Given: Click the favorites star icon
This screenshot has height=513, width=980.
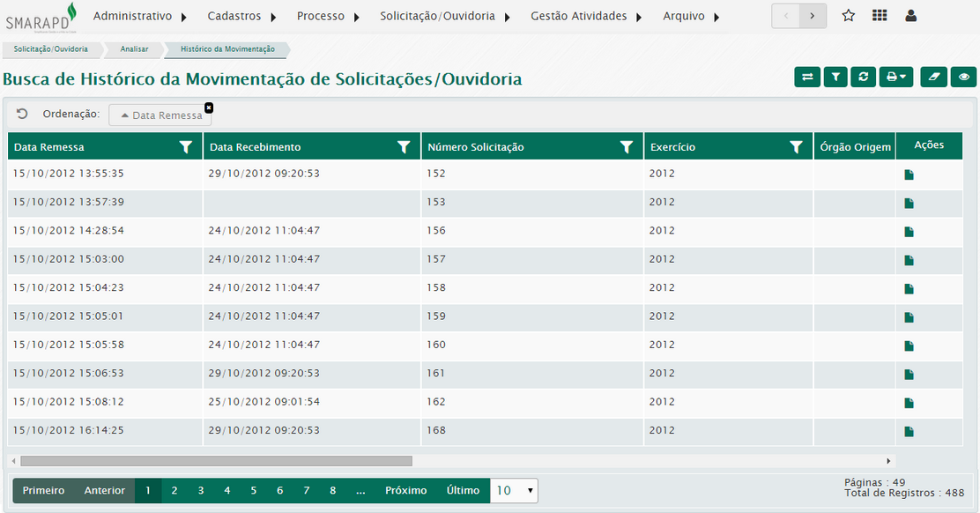Looking at the screenshot, I should (848, 16).
